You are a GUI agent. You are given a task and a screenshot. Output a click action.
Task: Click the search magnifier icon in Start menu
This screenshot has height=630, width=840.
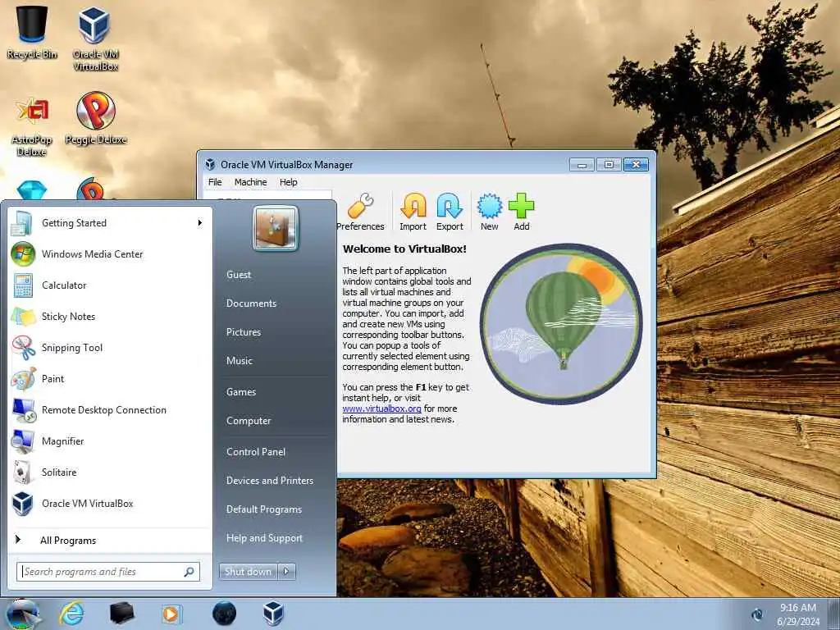point(189,572)
